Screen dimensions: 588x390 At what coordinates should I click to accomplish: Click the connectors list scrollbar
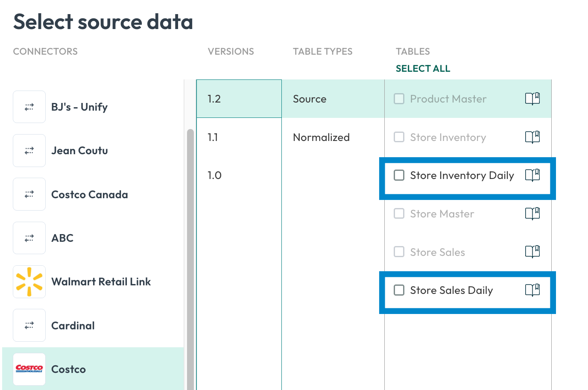(x=190, y=259)
